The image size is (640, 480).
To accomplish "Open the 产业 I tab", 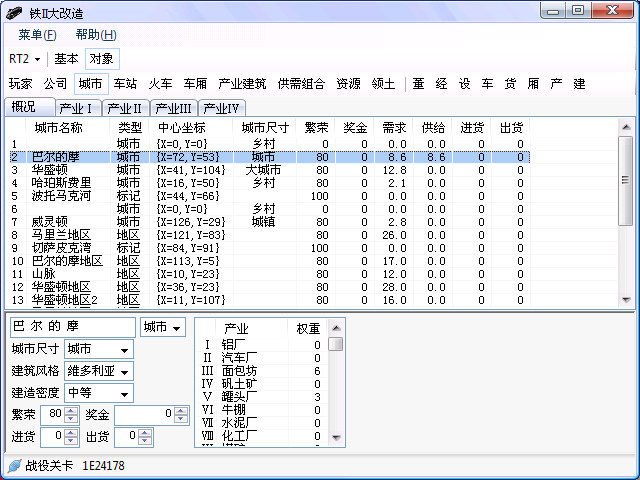I will (78, 108).
